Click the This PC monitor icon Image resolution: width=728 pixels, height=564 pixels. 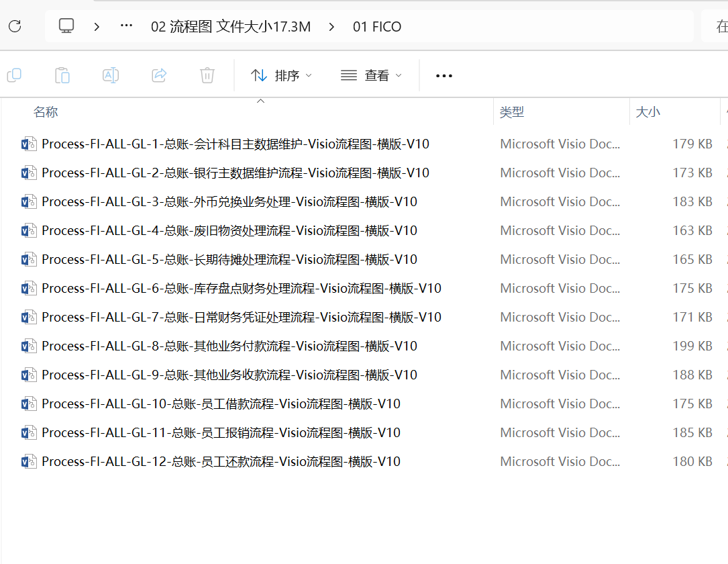click(66, 26)
